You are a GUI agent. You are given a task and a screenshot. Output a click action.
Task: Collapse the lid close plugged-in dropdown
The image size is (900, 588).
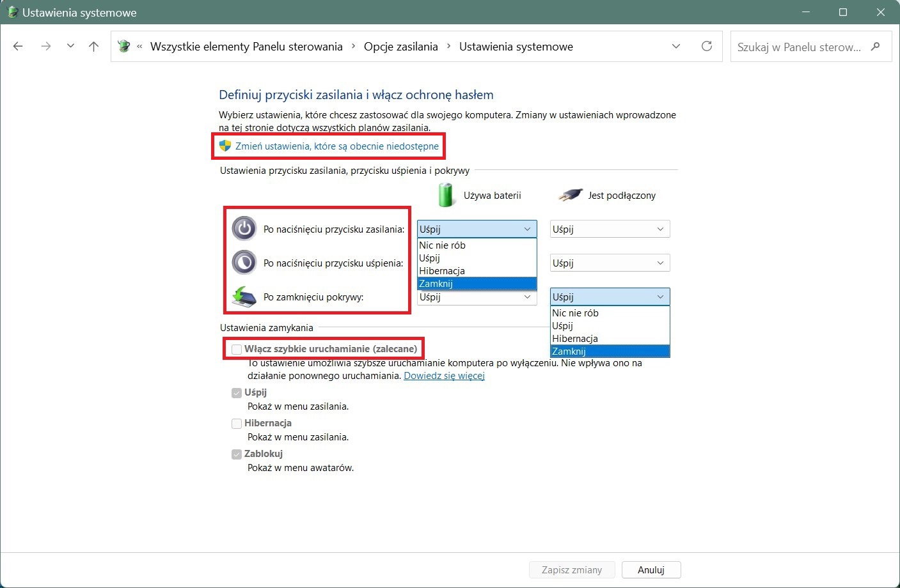[610, 297]
